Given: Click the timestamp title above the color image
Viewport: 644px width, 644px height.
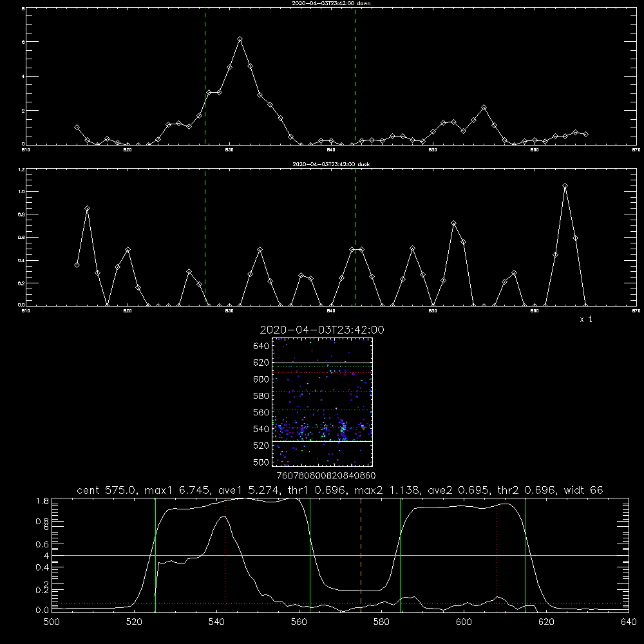Looking at the screenshot, I should [x=322, y=330].
